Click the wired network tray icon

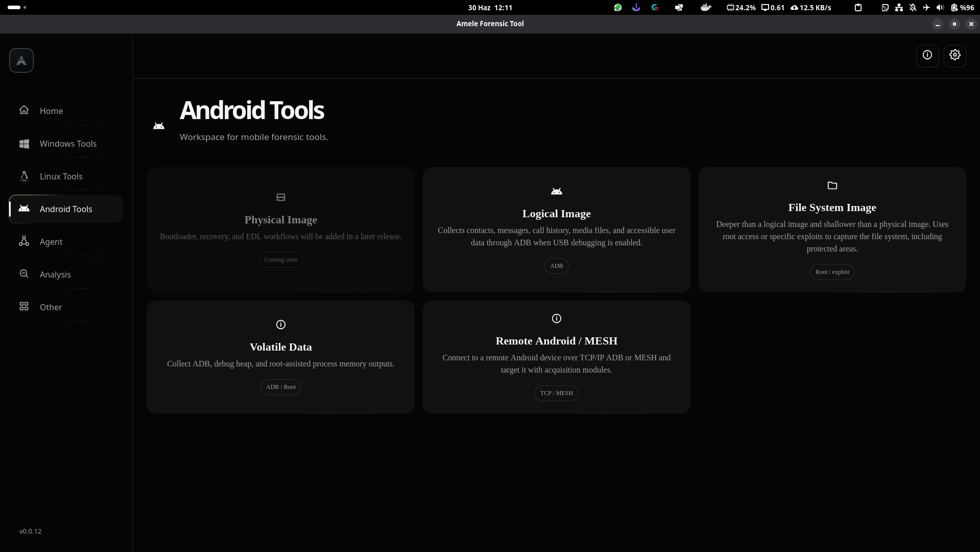point(899,8)
